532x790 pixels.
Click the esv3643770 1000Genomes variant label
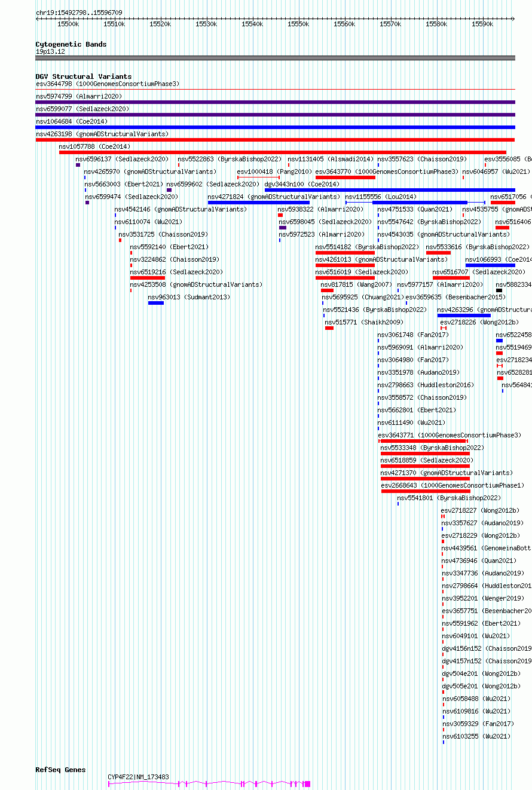387,172
